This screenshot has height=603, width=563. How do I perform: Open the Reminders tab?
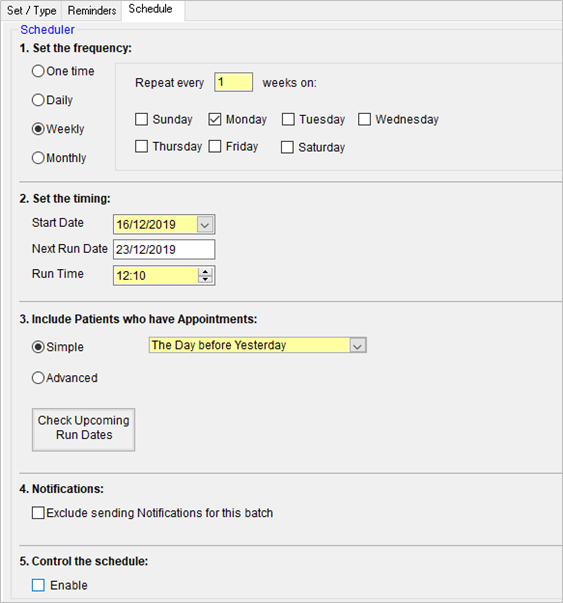[x=92, y=10]
